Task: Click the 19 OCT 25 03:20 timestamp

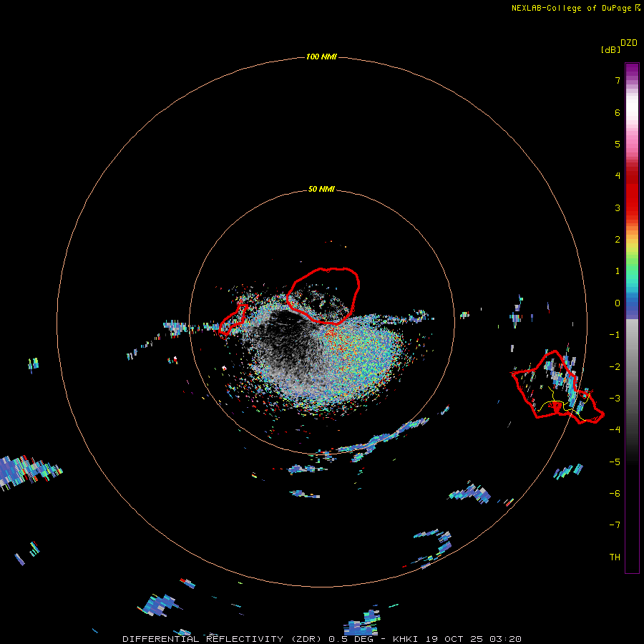Action: 474,639
